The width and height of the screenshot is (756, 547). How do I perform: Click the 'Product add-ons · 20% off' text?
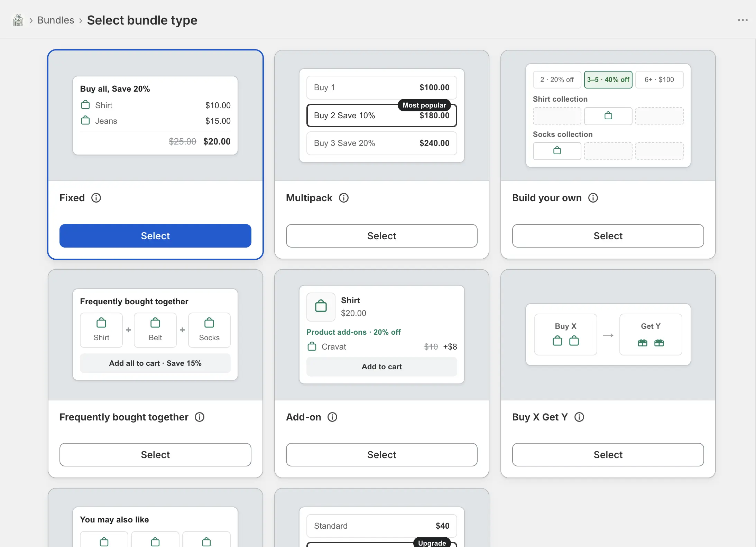[x=353, y=332]
